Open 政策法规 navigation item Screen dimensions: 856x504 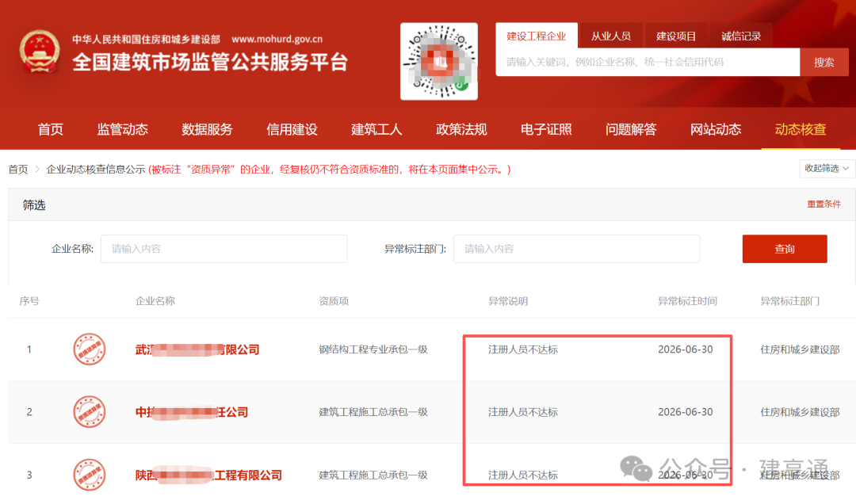click(461, 129)
